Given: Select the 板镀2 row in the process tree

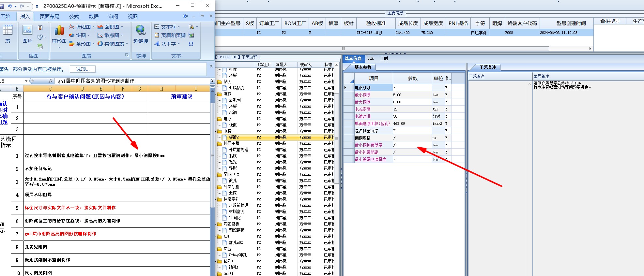Looking at the screenshot, I should click(277, 138).
